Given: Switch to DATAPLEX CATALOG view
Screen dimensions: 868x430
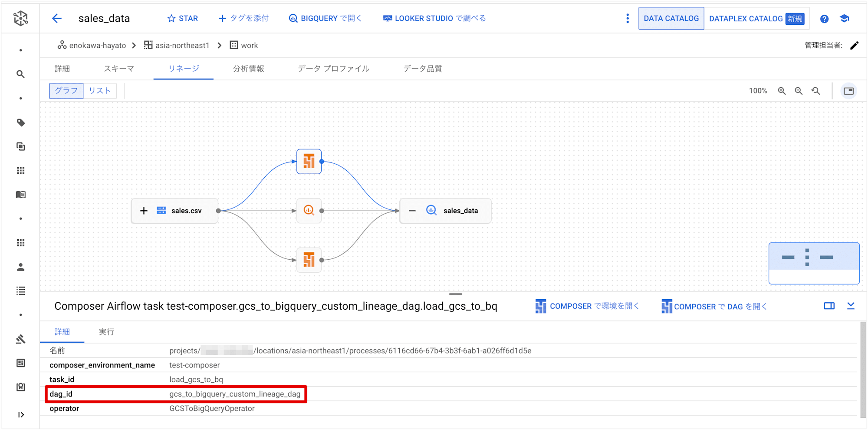Looking at the screenshot, I should [x=756, y=18].
